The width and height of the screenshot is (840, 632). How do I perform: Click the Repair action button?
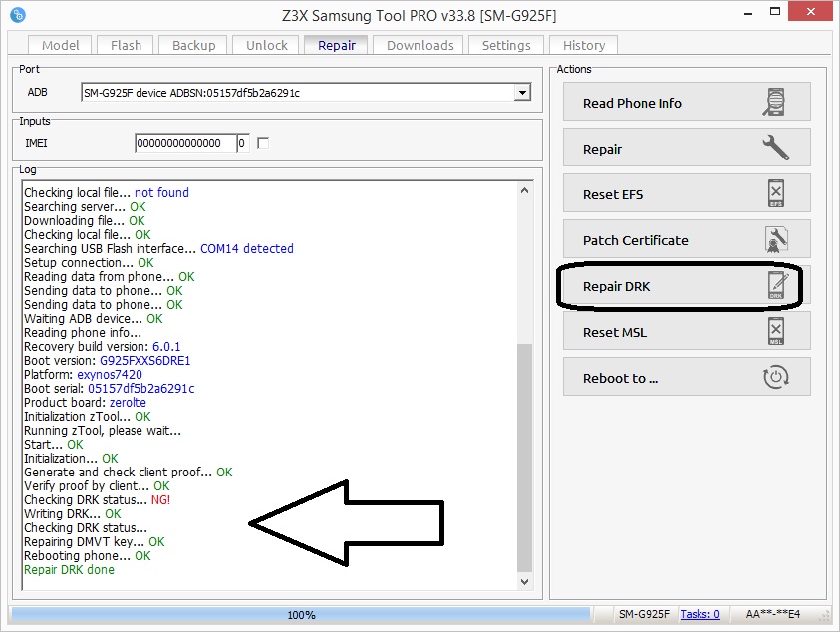[x=687, y=148]
